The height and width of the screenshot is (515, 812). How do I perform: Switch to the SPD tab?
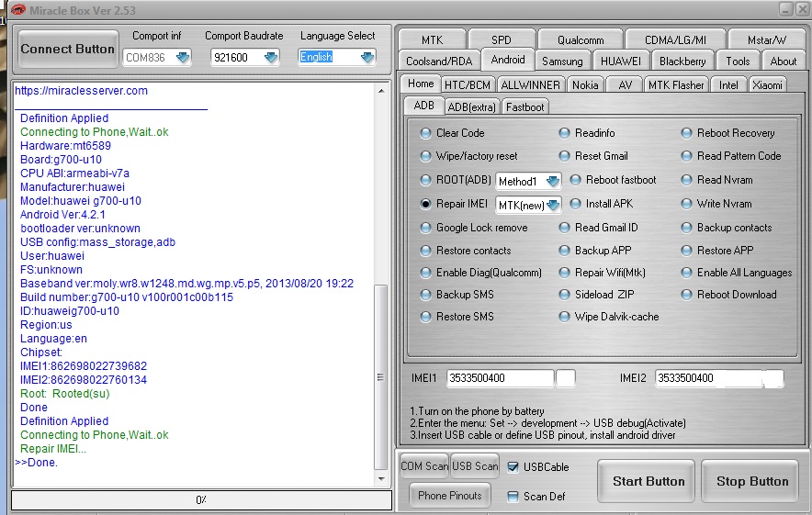pos(501,39)
